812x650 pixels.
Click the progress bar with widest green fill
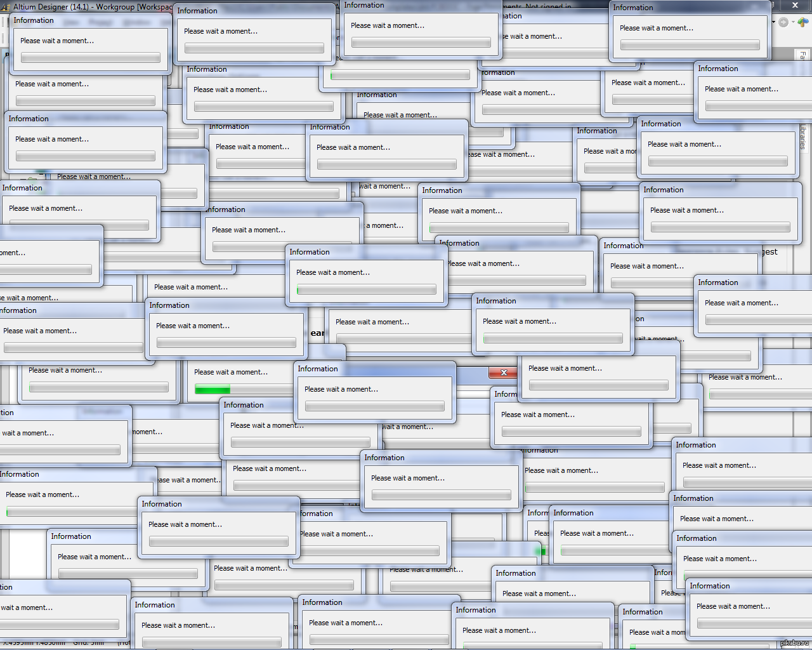tap(213, 389)
